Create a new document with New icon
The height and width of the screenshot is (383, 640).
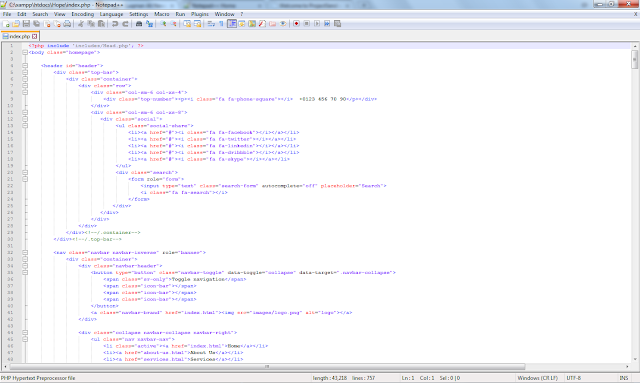click(x=6, y=24)
